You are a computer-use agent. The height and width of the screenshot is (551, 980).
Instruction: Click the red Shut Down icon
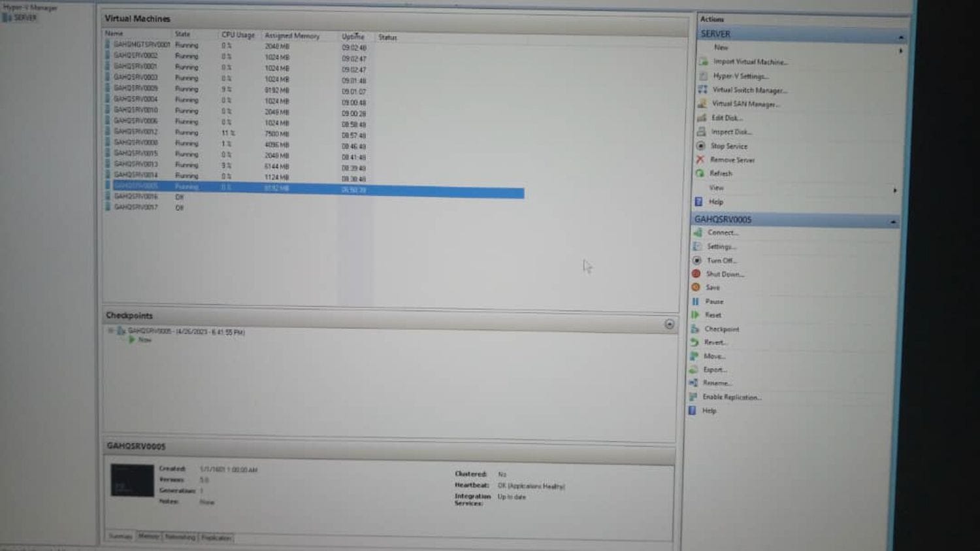tap(696, 274)
